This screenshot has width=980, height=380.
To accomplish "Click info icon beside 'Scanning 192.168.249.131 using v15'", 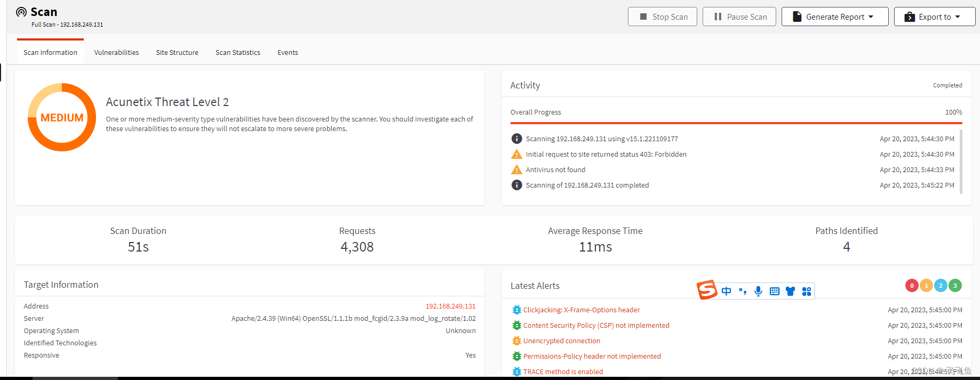I will (x=516, y=139).
